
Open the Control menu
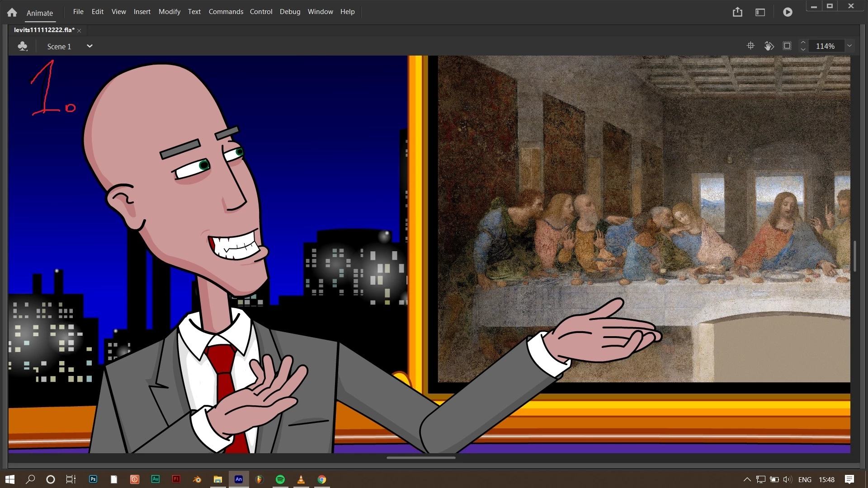pyautogui.click(x=261, y=12)
